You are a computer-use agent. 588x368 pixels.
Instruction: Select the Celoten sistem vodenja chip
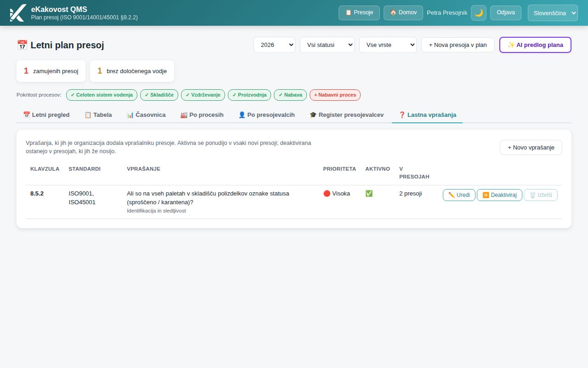tap(102, 95)
